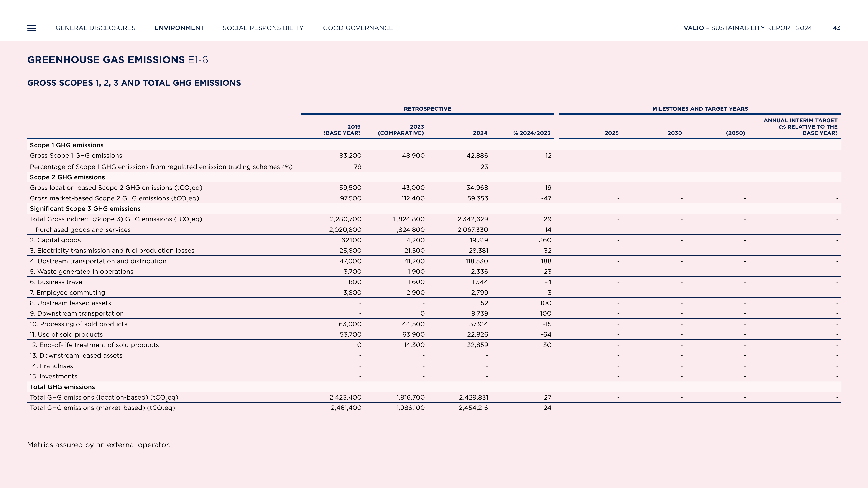This screenshot has height=488, width=868.
Task: Select the Retrospective column group header
Action: tap(427, 109)
